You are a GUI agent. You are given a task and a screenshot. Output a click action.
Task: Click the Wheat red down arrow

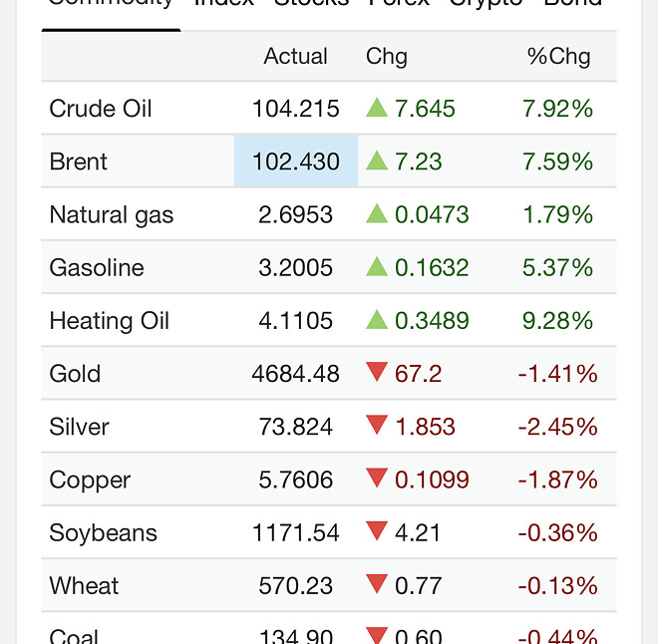(x=376, y=584)
